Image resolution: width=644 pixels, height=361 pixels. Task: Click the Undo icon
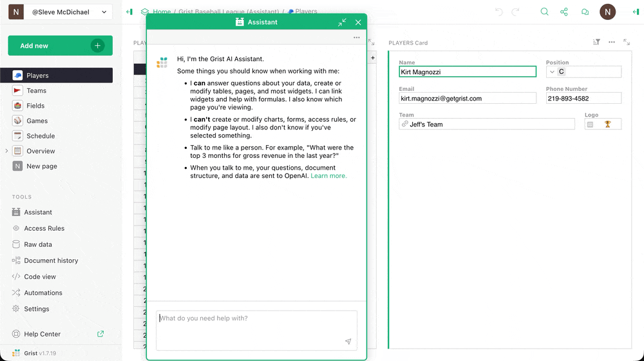[x=498, y=12]
